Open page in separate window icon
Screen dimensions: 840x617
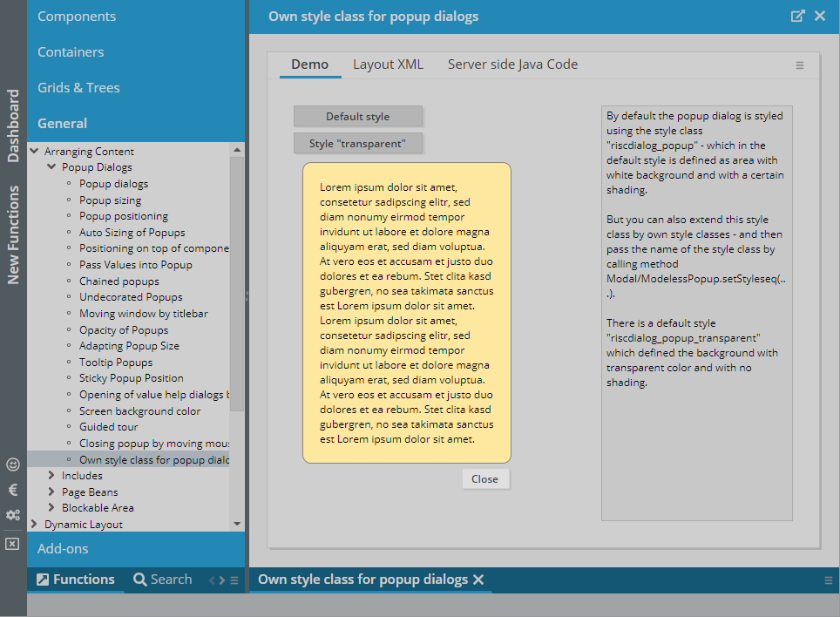tap(797, 16)
